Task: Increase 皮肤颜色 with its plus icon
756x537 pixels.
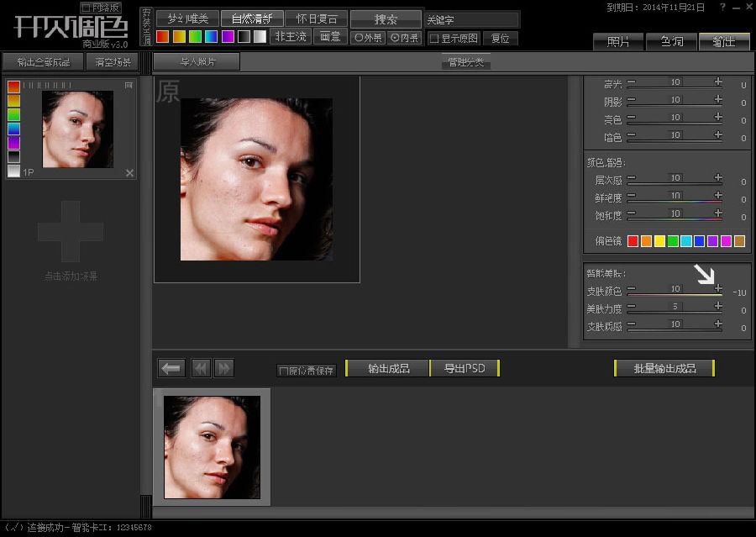Action: [718, 289]
